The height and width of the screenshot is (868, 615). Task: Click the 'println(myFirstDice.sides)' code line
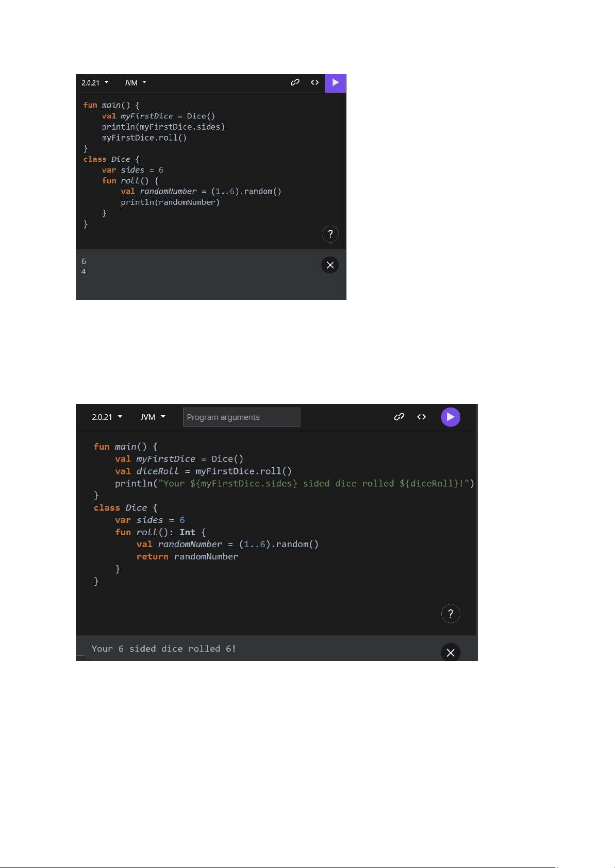pos(163,127)
